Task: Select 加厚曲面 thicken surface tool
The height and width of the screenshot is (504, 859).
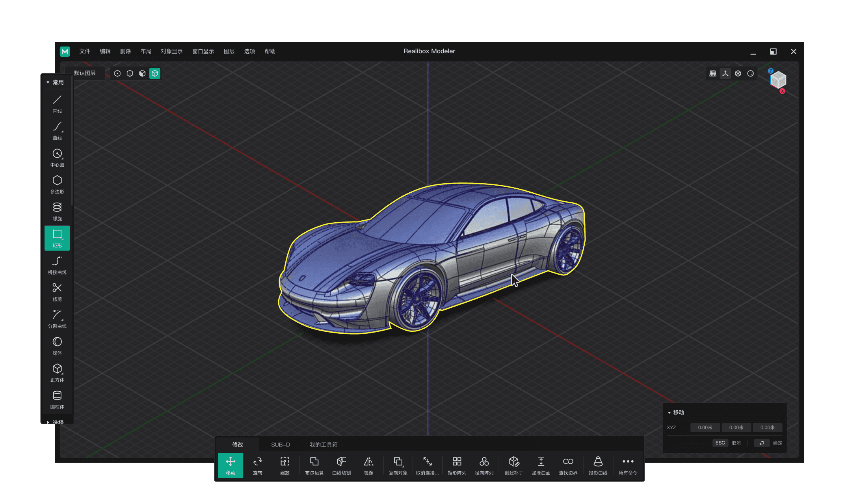Action: [x=541, y=465]
